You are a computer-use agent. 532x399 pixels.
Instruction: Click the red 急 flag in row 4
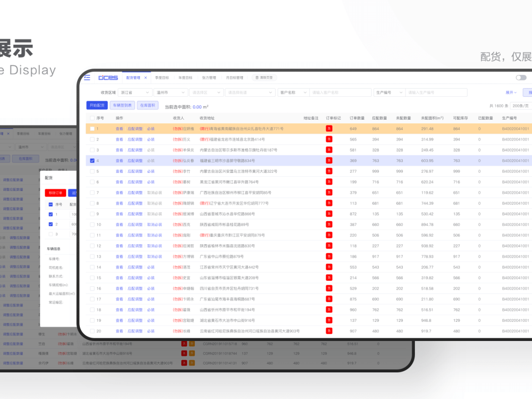click(x=329, y=161)
